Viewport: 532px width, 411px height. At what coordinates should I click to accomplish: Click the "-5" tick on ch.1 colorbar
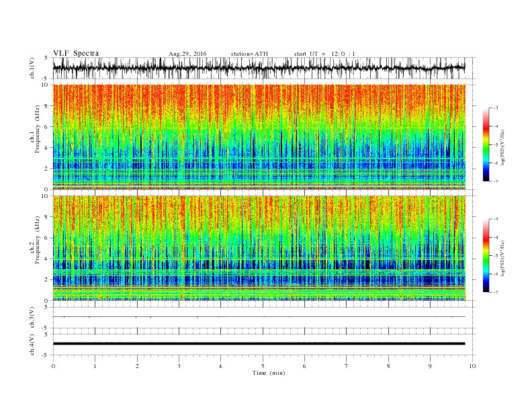[495, 145]
